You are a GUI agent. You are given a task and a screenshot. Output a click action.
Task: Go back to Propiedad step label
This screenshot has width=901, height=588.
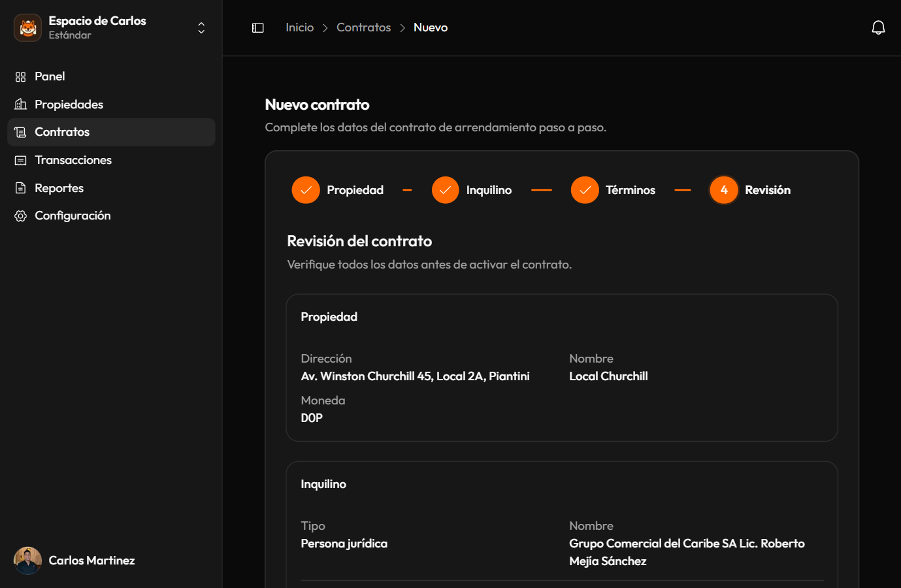(x=355, y=190)
